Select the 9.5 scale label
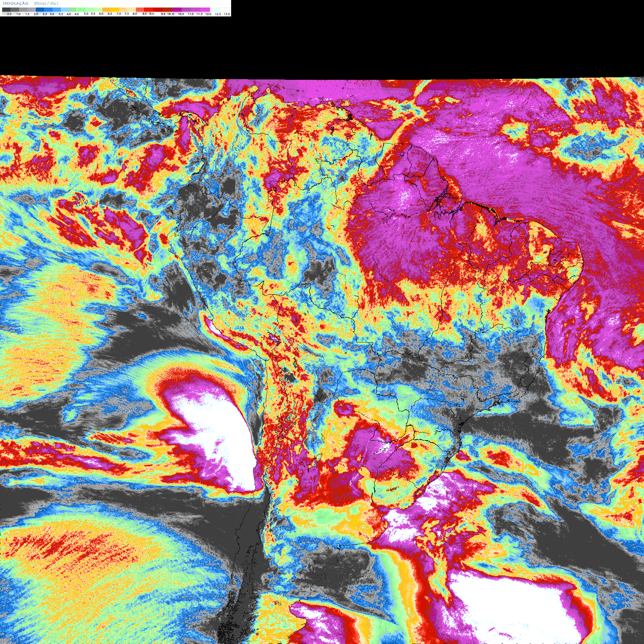Screen dimensions: 644x644 click(163, 14)
